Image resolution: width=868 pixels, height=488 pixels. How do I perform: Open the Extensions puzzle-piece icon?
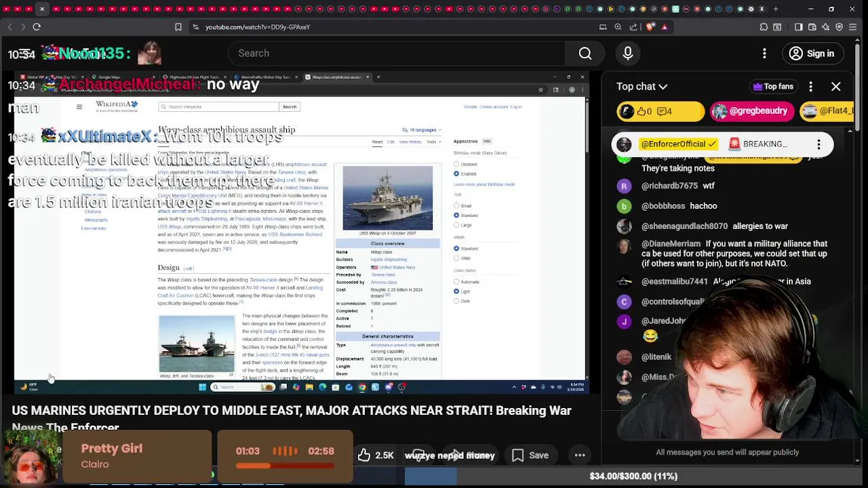coord(764,27)
